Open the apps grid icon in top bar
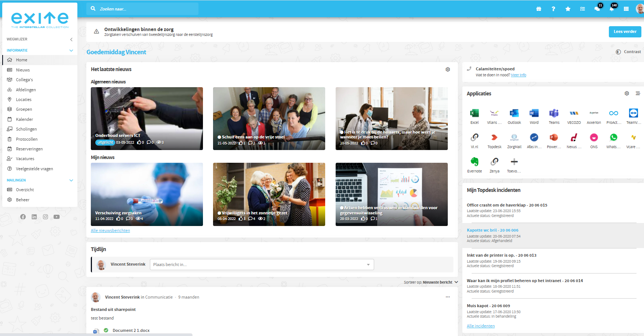Screen dimensions: 644x336 click(626, 9)
